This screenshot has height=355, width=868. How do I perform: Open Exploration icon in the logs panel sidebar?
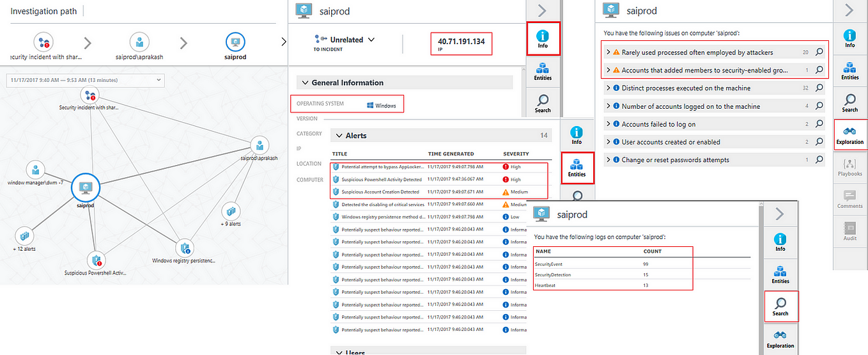(780, 338)
